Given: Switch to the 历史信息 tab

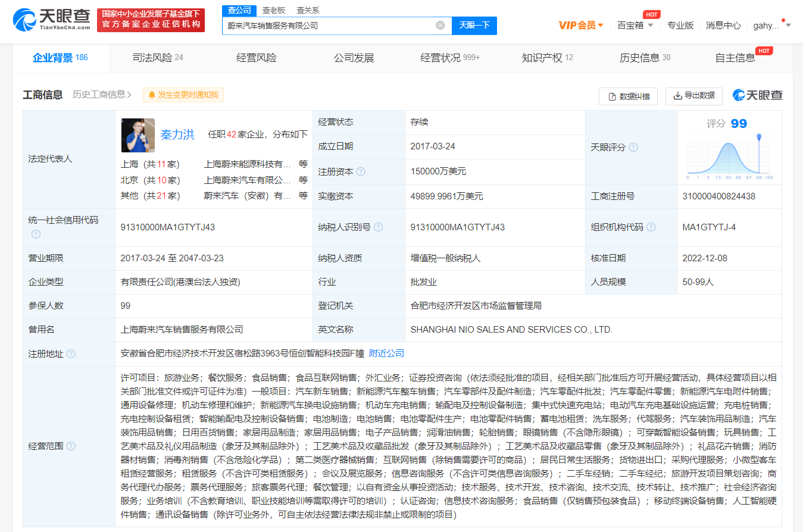Looking at the screenshot, I should pyautogui.click(x=645, y=58).
